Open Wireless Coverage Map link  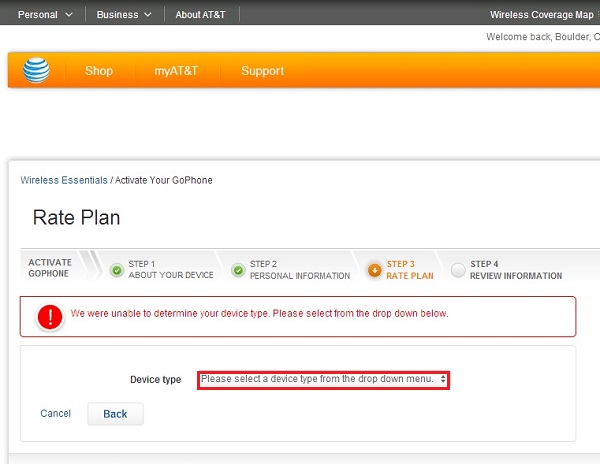coord(541,15)
